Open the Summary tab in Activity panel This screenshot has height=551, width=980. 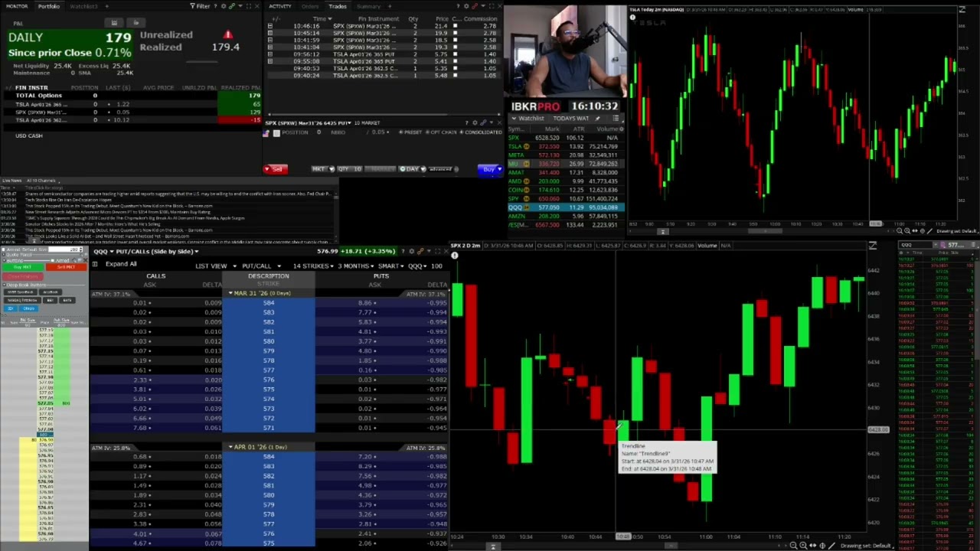pos(368,6)
